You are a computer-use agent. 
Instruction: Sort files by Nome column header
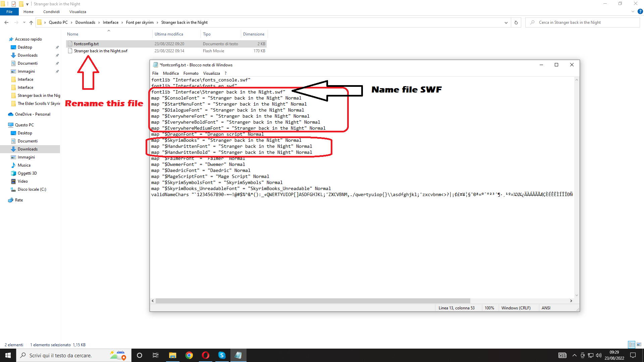click(x=73, y=34)
